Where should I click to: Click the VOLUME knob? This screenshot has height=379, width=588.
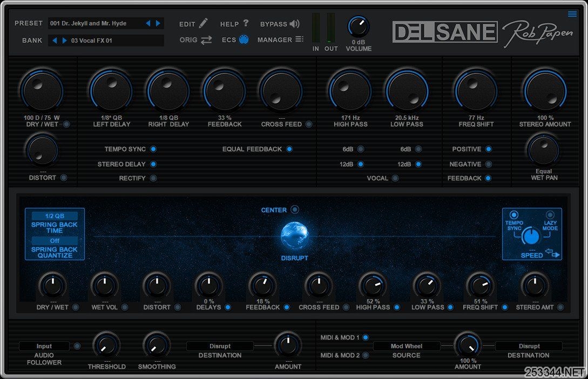point(359,26)
